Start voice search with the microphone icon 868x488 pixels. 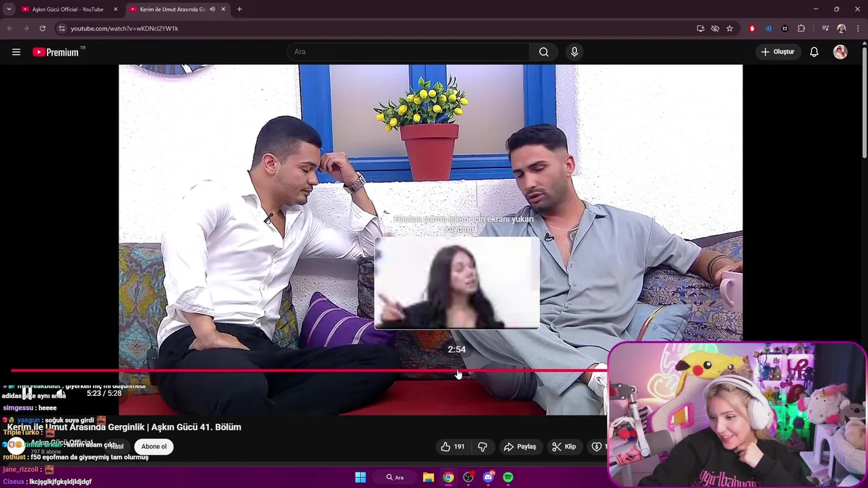pyautogui.click(x=574, y=52)
